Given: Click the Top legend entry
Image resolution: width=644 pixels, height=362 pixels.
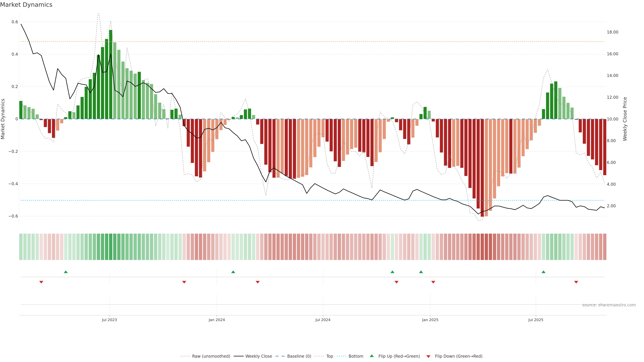Looking at the screenshot, I should (x=330, y=356).
